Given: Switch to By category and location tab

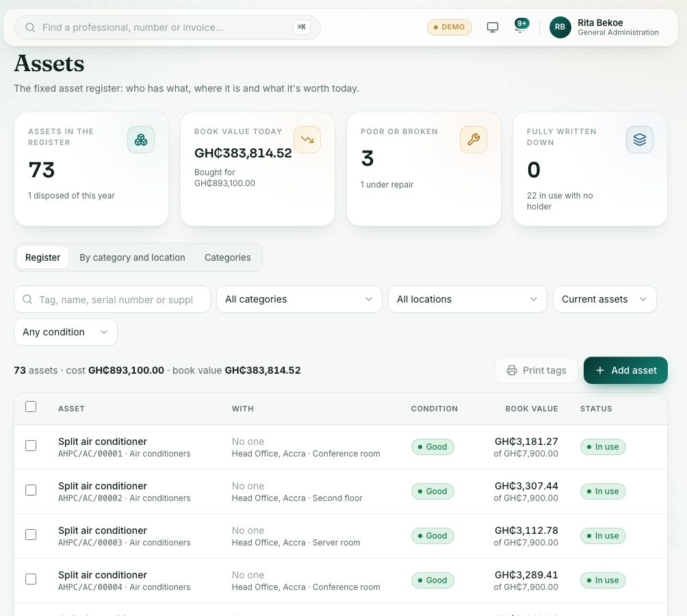Looking at the screenshot, I should pos(132,257).
